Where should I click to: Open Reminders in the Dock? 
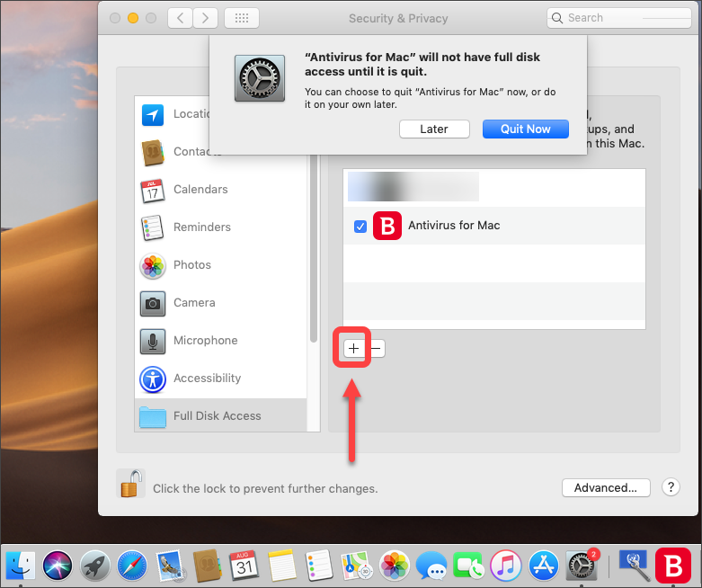(319, 566)
